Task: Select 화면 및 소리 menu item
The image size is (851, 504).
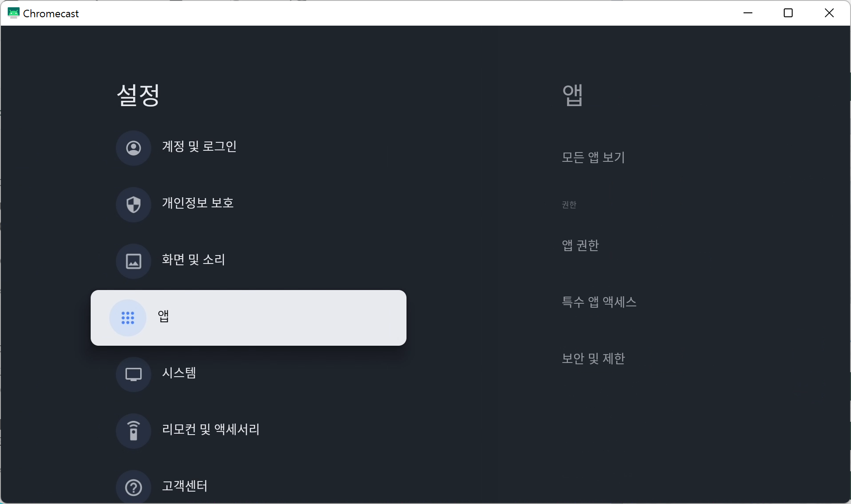Action: [193, 260]
